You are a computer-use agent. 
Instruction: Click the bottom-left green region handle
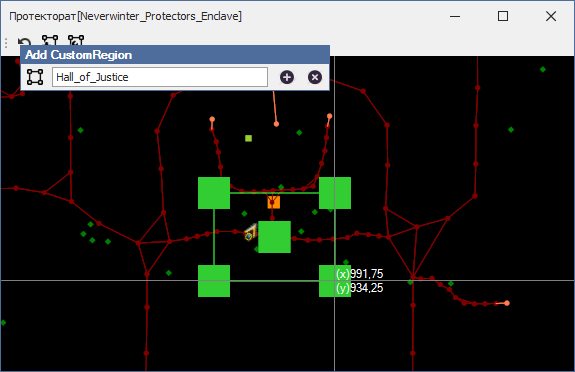pos(214,281)
